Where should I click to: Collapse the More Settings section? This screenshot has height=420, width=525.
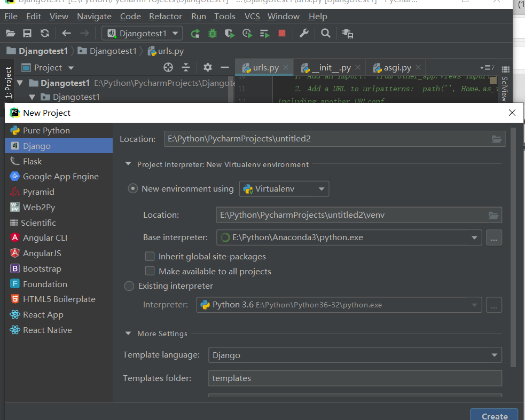(128, 334)
